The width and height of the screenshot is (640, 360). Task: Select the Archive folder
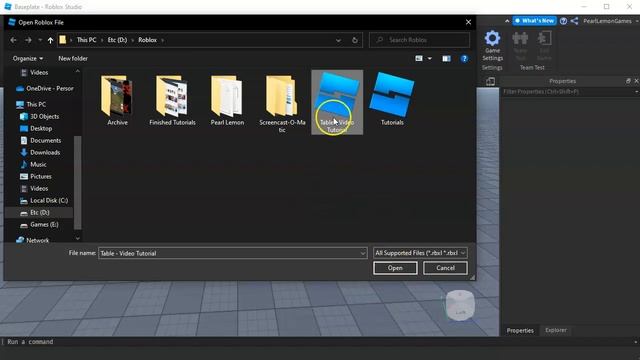(x=117, y=100)
